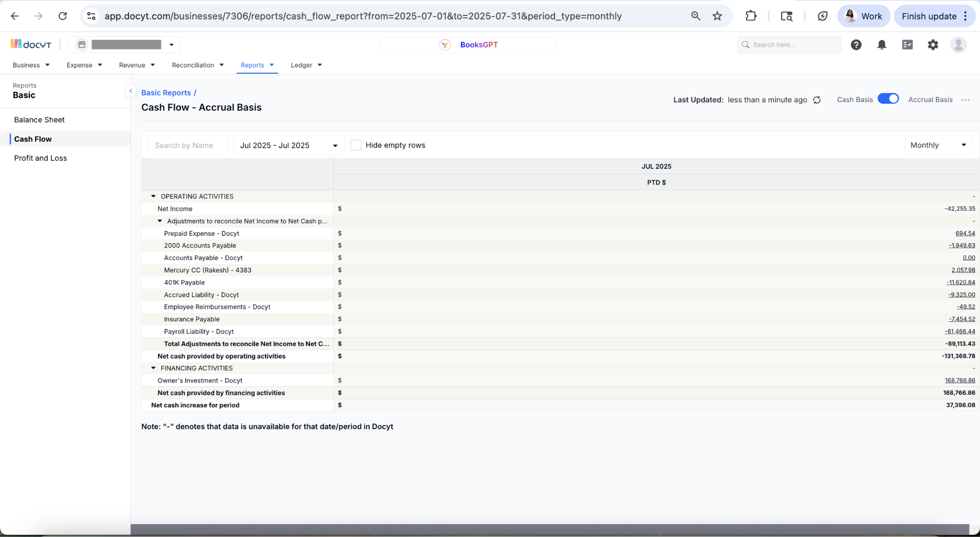
Task: Click the JUL 2025 column header
Action: 657,167
